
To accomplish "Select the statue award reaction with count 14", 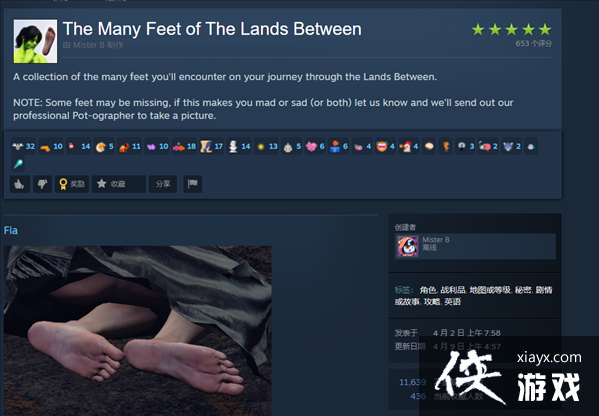I will pyautogui.click(x=239, y=146).
